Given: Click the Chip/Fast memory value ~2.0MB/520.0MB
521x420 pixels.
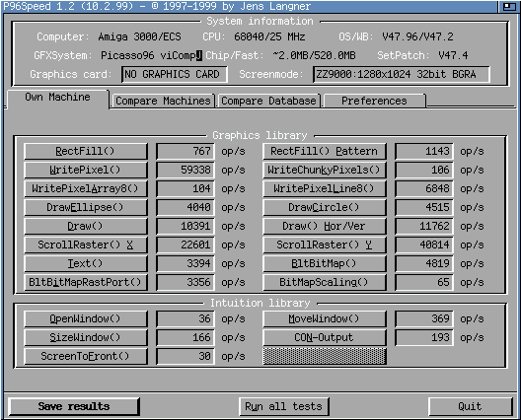Looking at the screenshot, I should (x=314, y=55).
